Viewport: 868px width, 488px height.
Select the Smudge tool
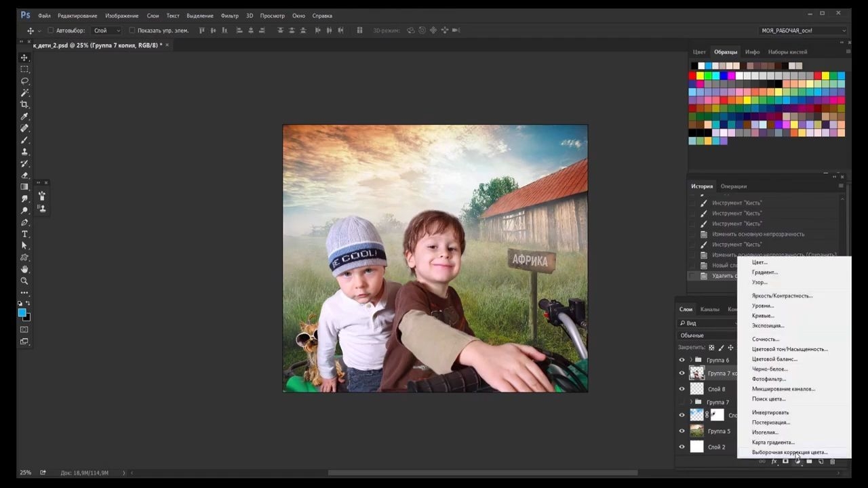[x=24, y=199]
